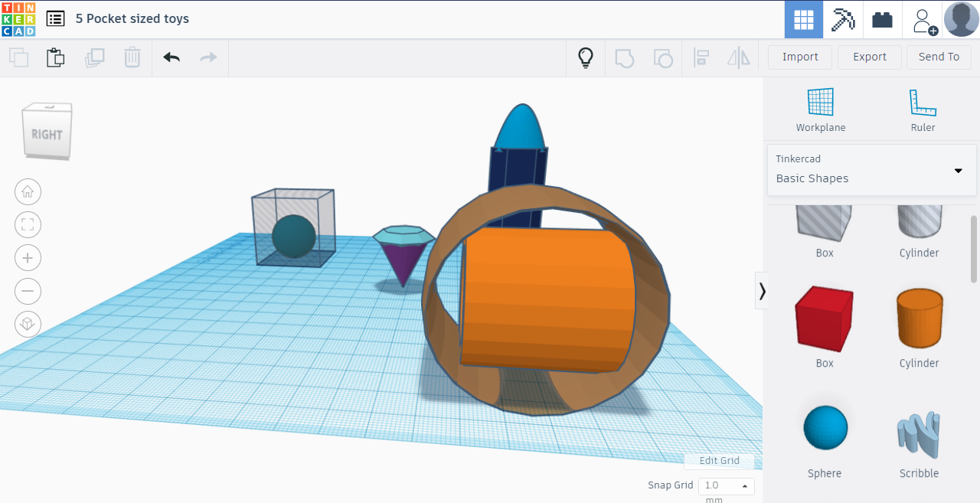Viewport: 980px width, 503px height.
Task: Open the Snap Grid value selector
Action: 726,485
